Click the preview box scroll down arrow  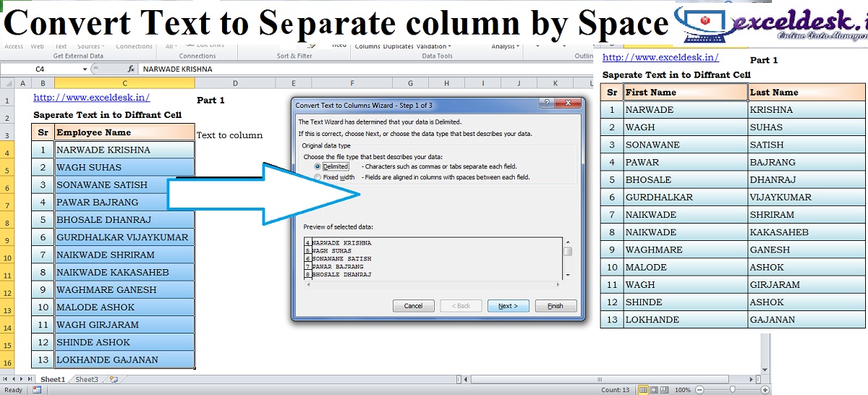568,275
